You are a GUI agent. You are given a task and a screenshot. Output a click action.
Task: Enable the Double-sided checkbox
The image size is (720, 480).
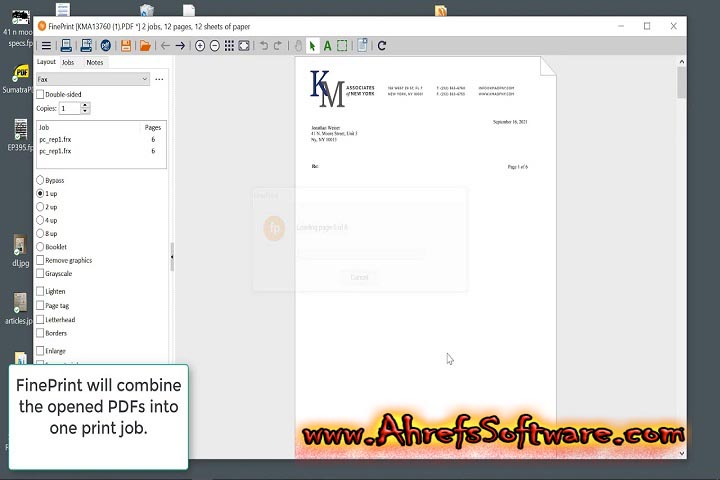click(40, 94)
